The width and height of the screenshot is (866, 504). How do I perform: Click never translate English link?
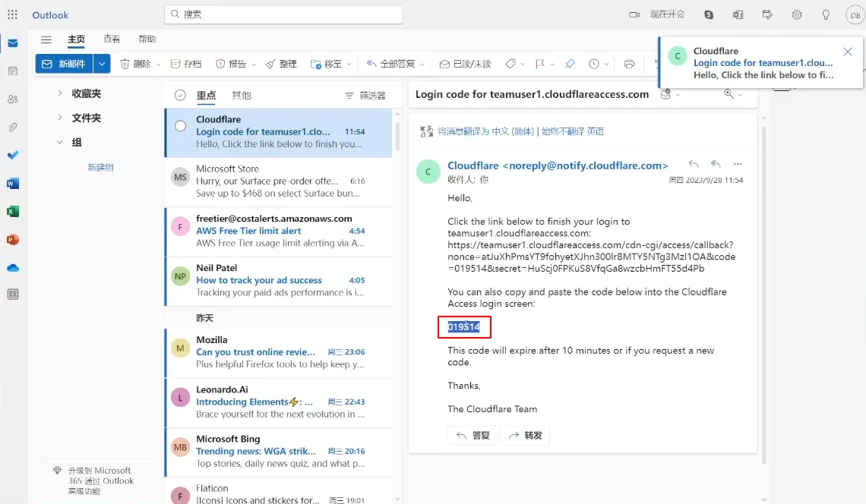coord(572,131)
